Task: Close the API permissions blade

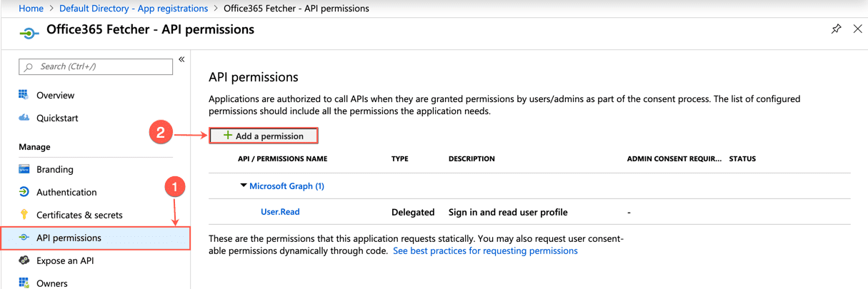Action: click(x=858, y=29)
